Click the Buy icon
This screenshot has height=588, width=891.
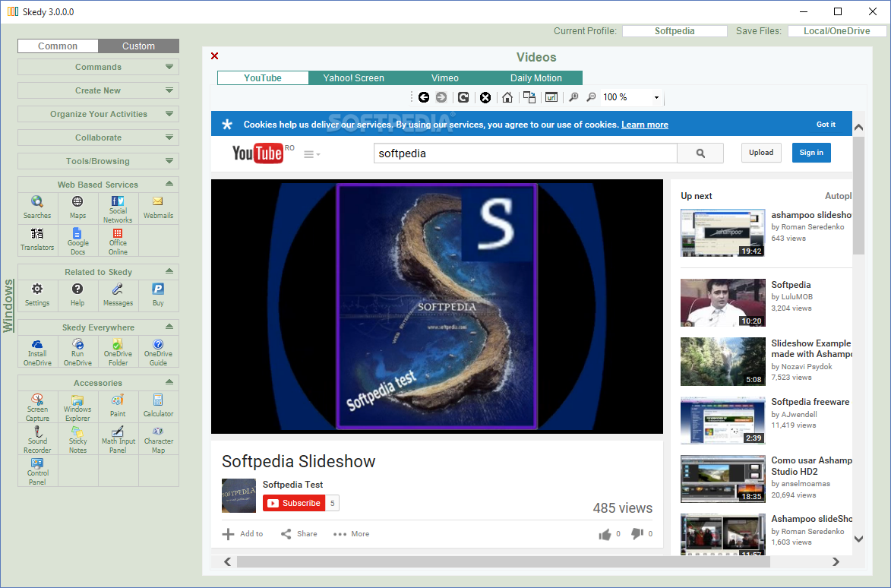point(159,296)
